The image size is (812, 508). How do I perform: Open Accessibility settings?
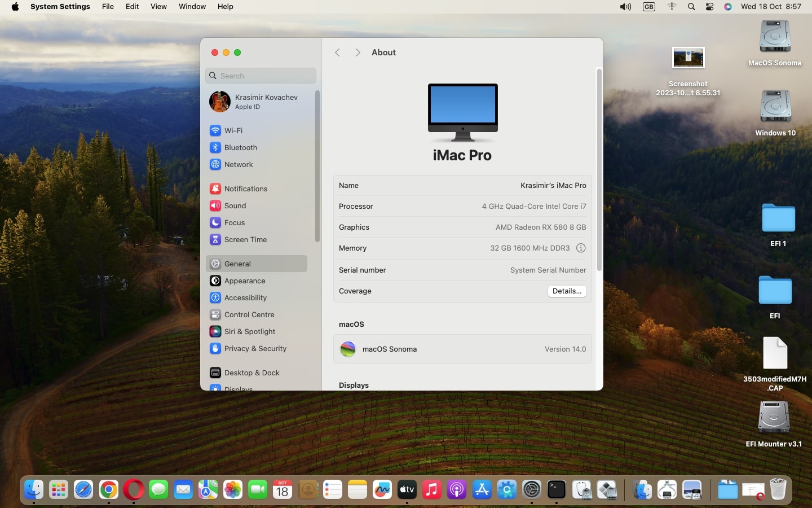pyautogui.click(x=257, y=297)
